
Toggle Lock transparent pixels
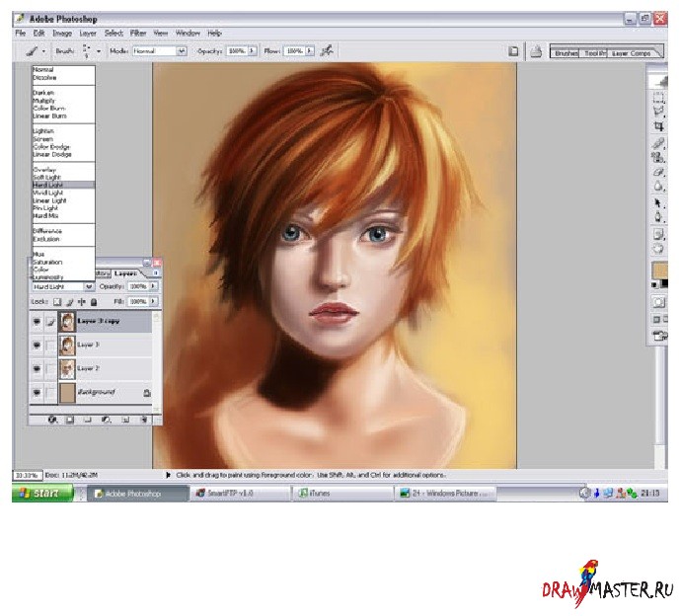click(x=57, y=301)
